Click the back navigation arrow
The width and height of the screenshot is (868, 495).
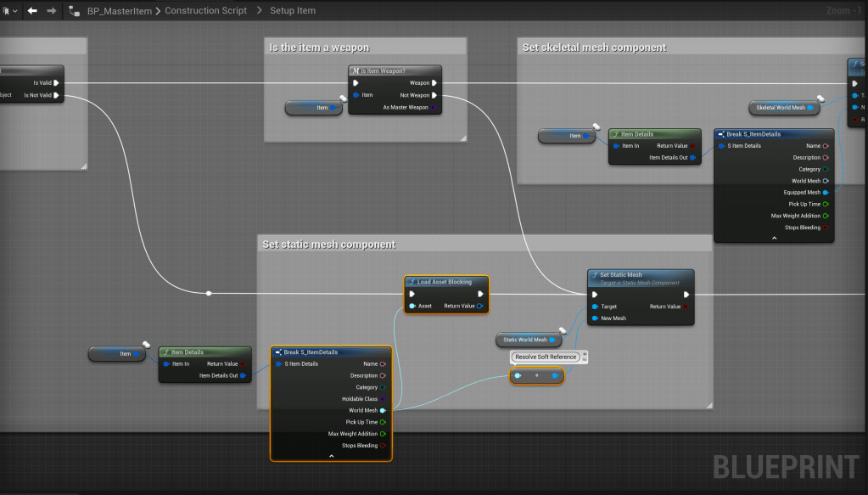[x=32, y=11]
